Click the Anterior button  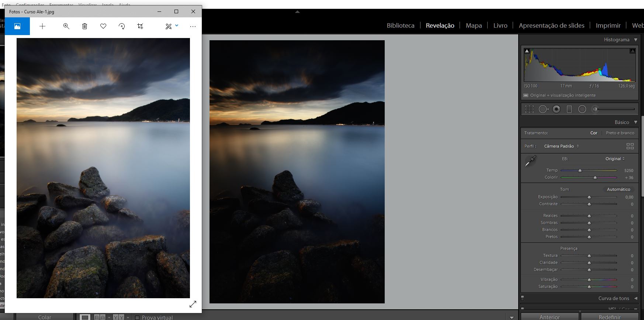click(550, 317)
